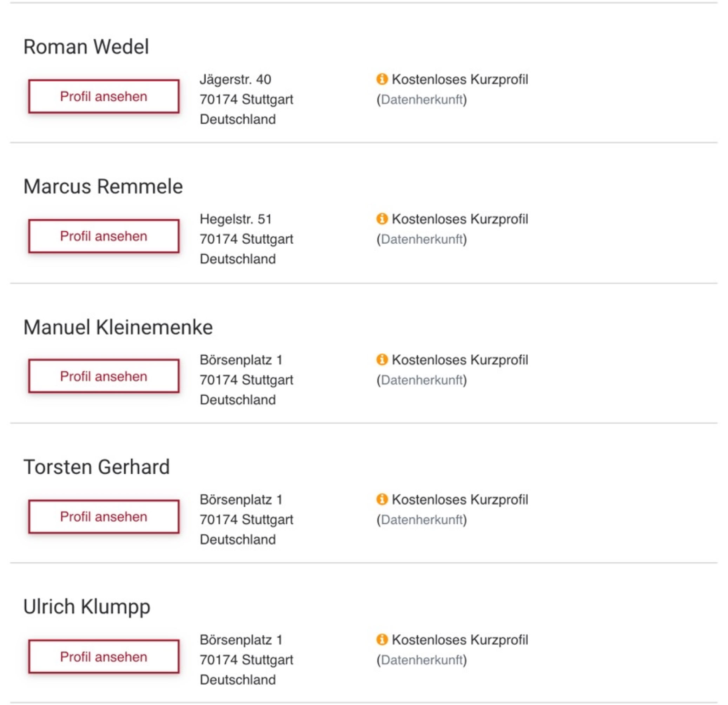This screenshot has height=705, width=728.
Task: Click the Torsten Gerhard name heading
Action: (x=97, y=467)
